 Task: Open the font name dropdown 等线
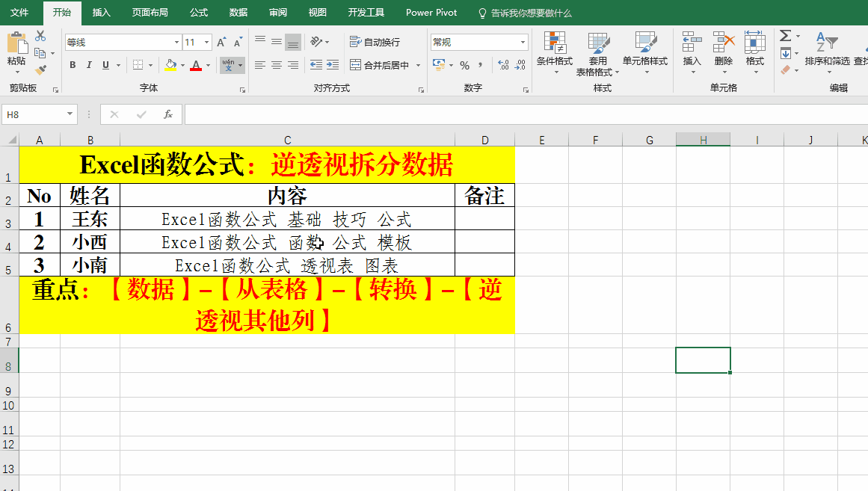pos(176,43)
